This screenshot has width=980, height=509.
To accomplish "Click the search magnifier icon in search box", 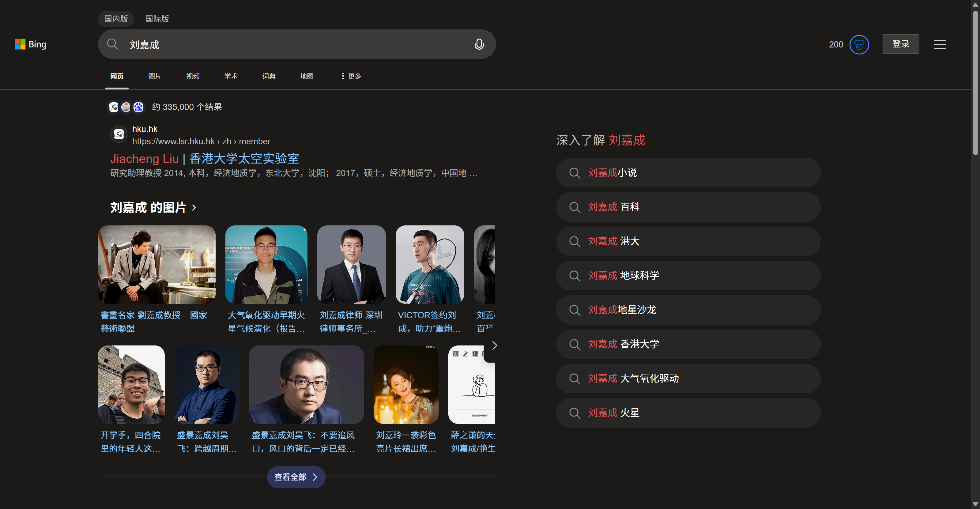I will coord(112,44).
